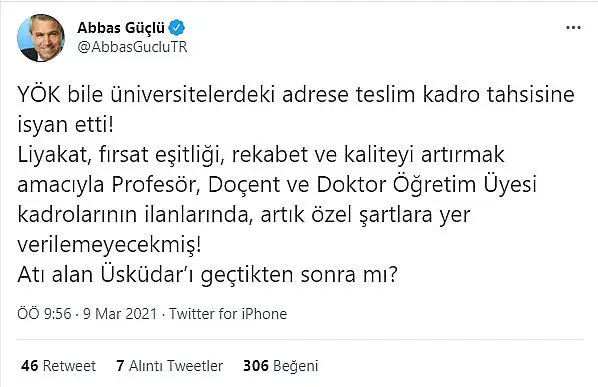598x387 pixels.
Task: Click the 9 Mar 2021 date
Action: [120, 314]
